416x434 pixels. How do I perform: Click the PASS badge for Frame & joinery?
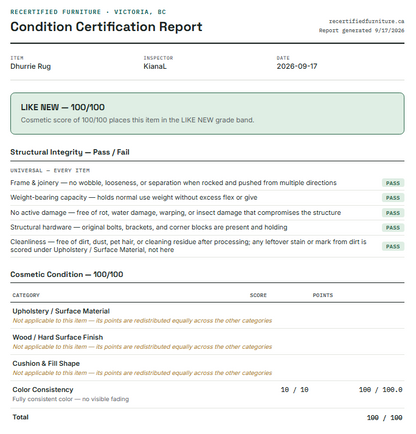393,183
